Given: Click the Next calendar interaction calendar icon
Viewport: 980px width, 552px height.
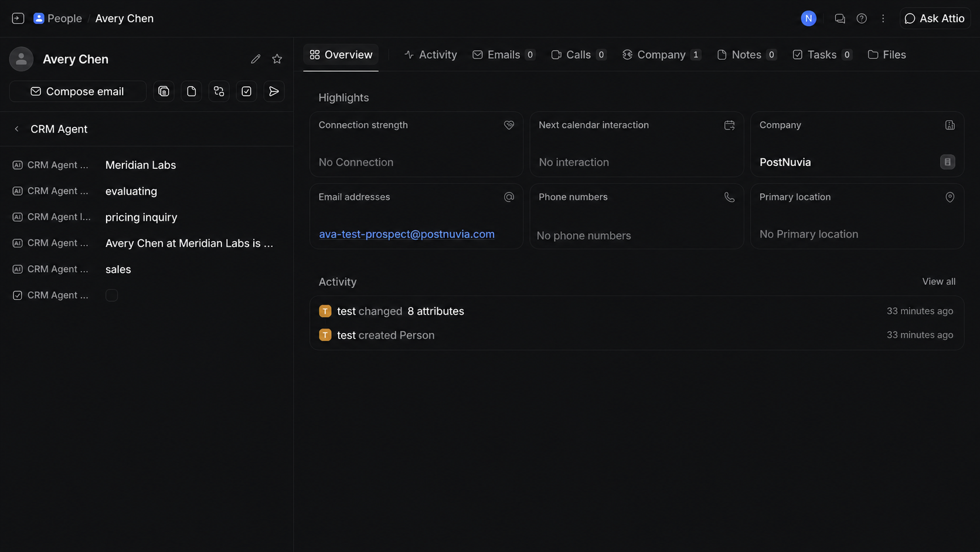Looking at the screenshot, I should click(x=729, y=125).
